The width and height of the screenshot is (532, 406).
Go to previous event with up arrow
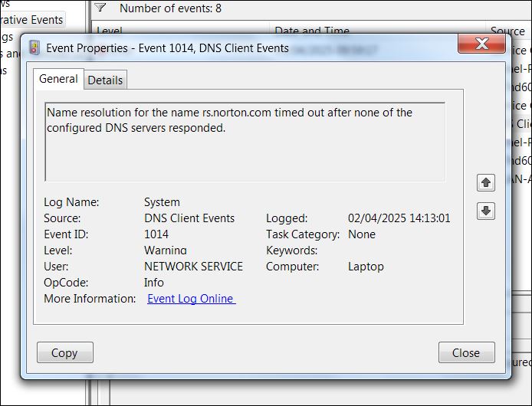click(486, 183)
